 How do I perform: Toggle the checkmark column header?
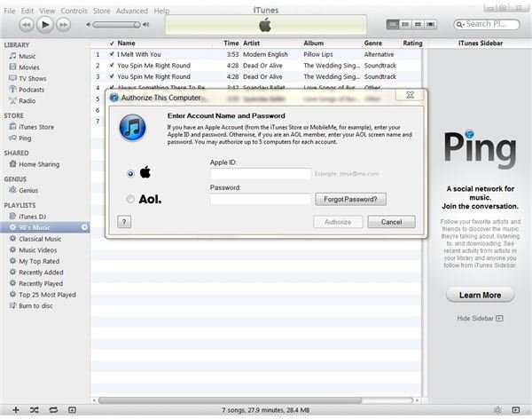click(x=112, y=43)
